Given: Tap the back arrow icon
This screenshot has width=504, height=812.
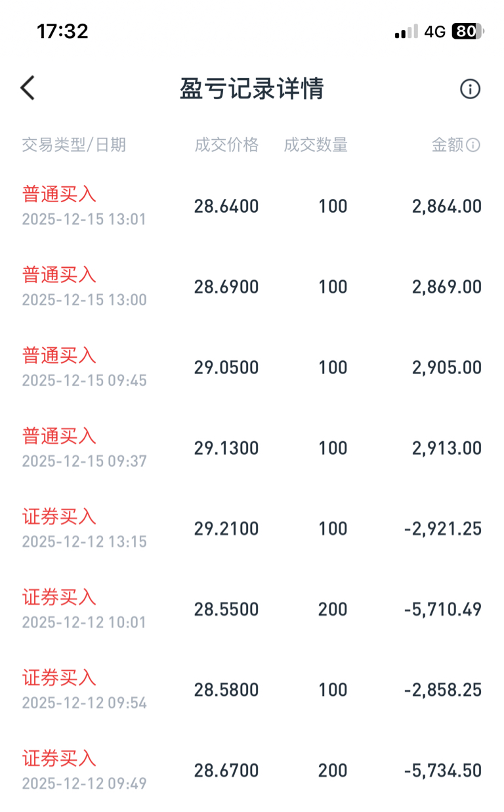Looking at the screenshot, I should [28, 88].
